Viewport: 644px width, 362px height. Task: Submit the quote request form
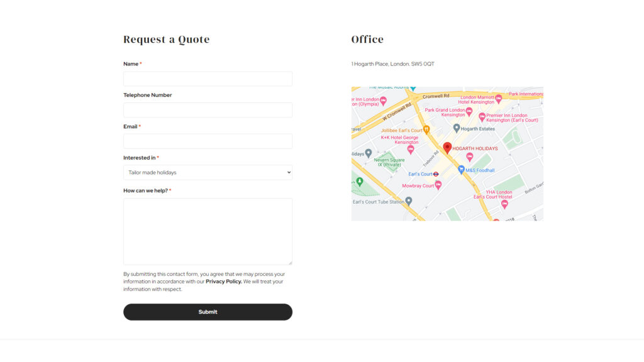[208, 312]
